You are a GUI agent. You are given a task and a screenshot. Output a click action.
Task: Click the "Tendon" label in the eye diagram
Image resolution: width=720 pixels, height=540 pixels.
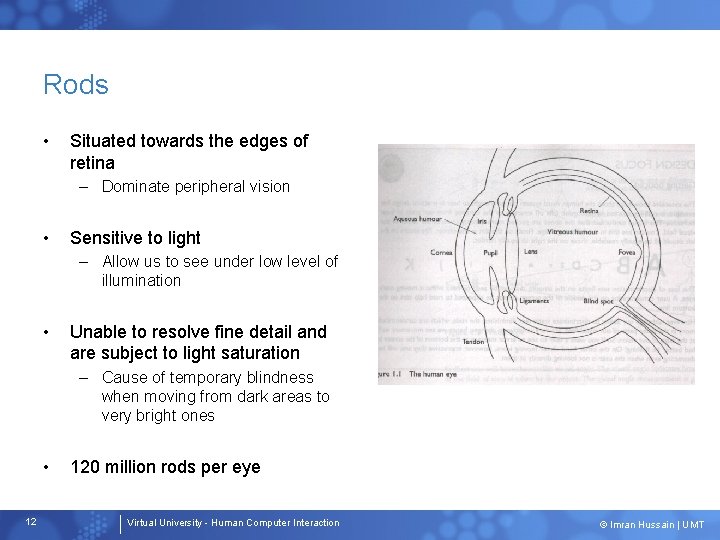click(473, 342)
